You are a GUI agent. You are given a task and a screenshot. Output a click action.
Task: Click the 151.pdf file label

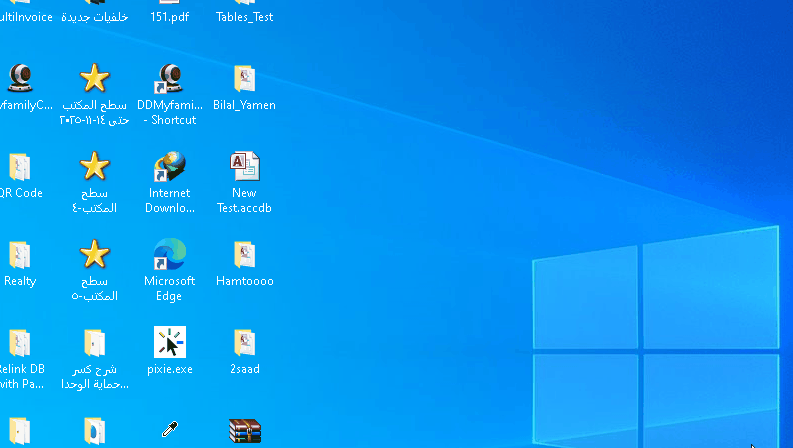169,17
